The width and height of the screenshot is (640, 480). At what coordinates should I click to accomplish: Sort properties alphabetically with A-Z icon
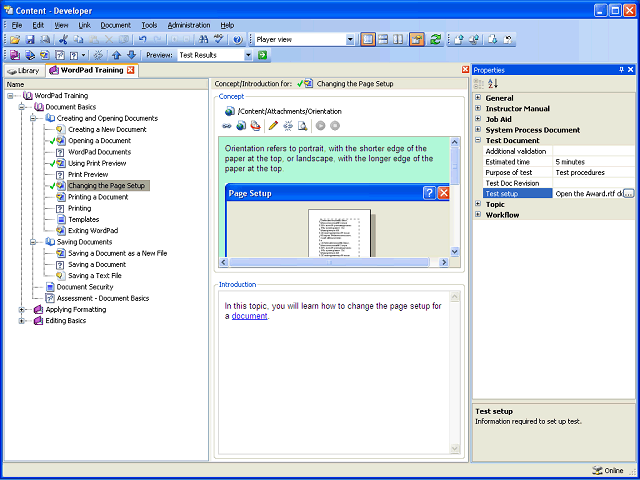(493, 84)
